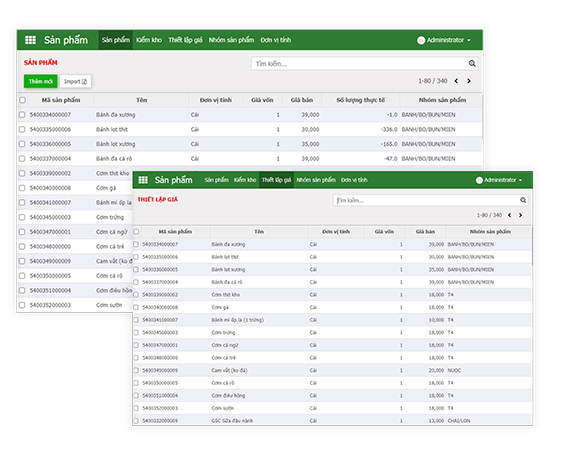Go to previous page in front window pager

coord(510,215)
